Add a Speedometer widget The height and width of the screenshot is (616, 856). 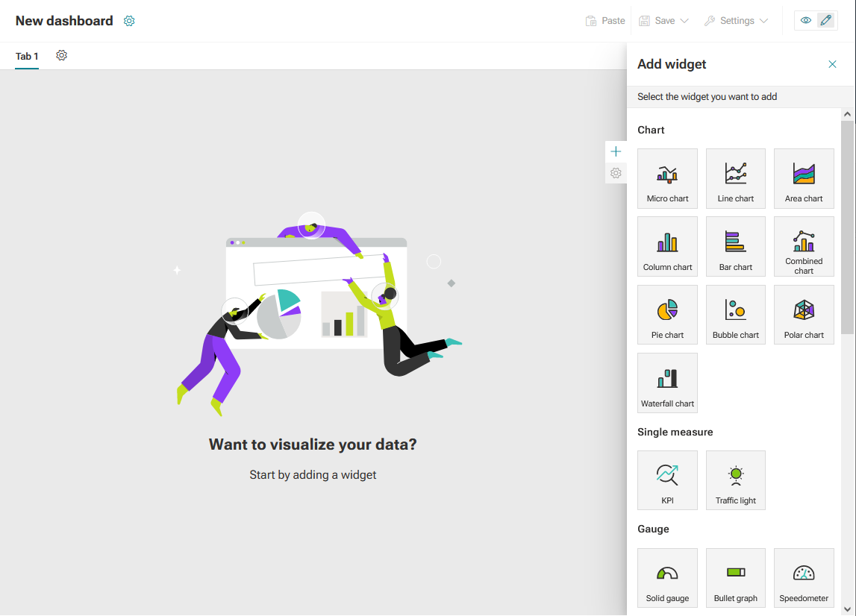pos(804,578)
